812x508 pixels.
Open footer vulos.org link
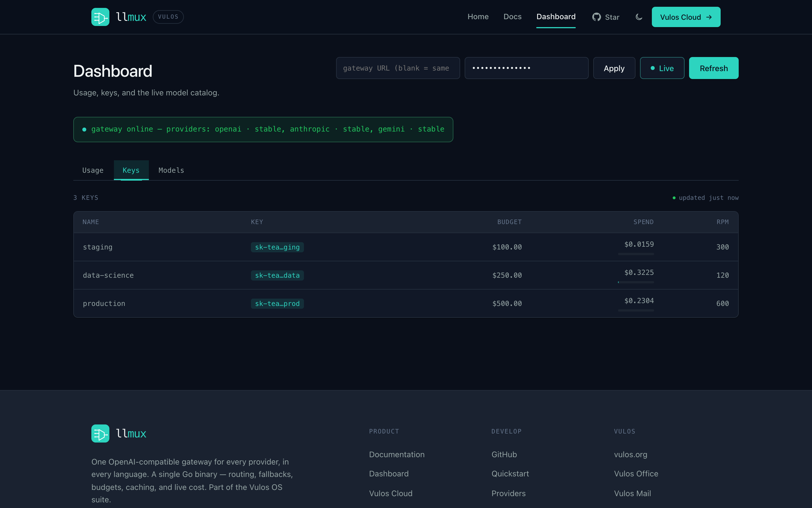[x=630, y=455]
